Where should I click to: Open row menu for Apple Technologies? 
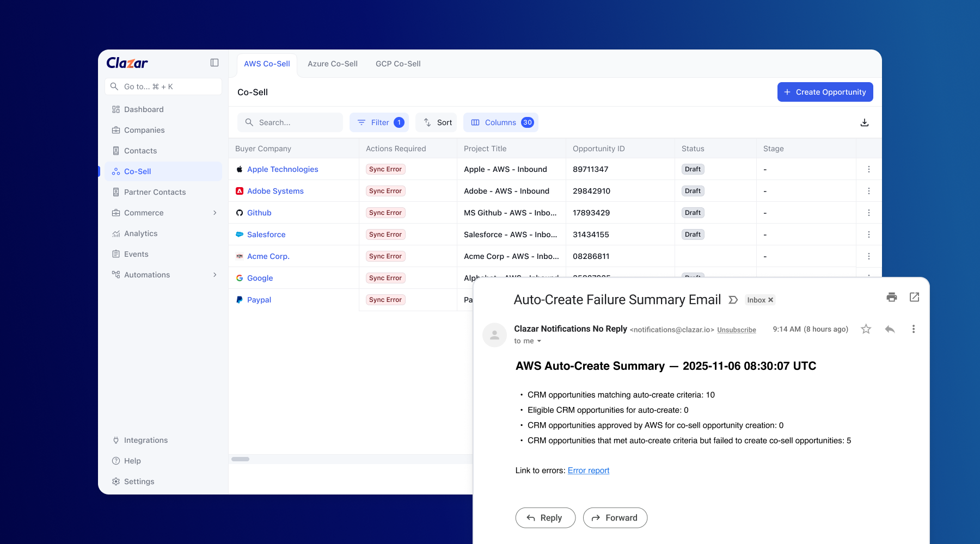tap(869, 169)
